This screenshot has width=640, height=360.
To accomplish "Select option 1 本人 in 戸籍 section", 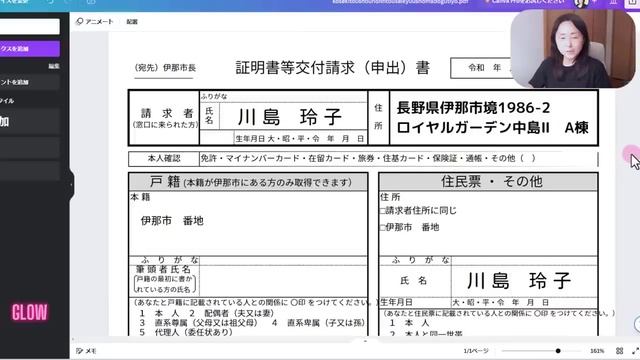I will (x=159, y=313).
